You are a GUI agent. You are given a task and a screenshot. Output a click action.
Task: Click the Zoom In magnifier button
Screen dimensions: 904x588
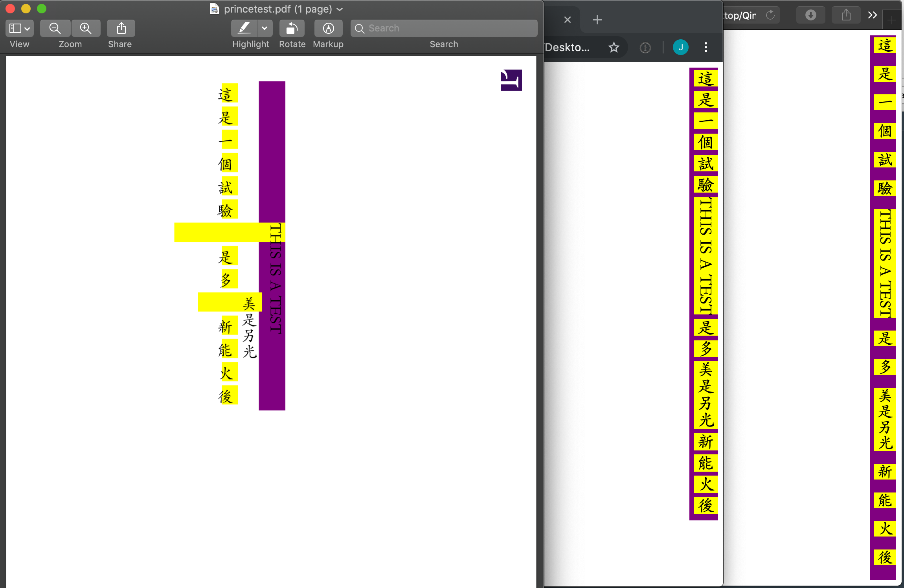86,28
